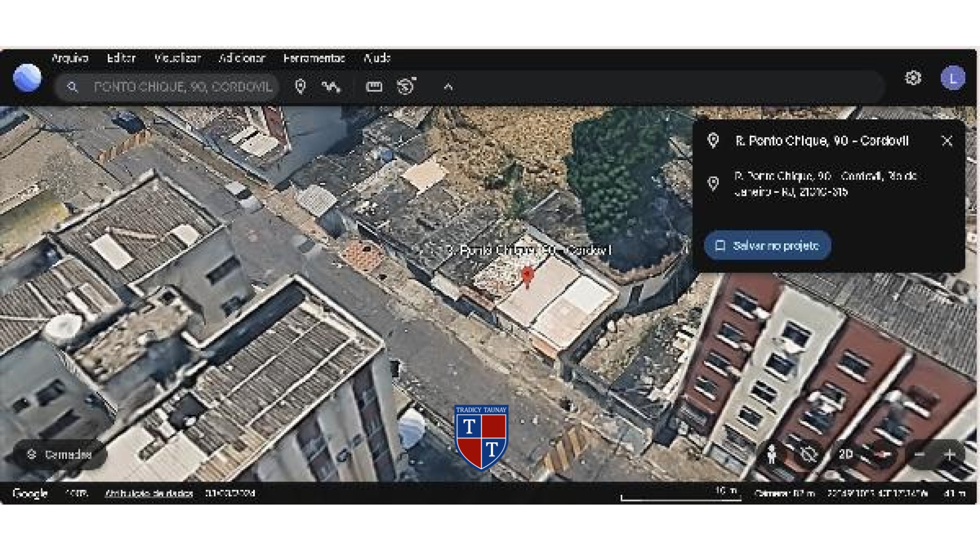Zoom out with the minus button
This screenshot has height=551, width=980.
point(920,454)
